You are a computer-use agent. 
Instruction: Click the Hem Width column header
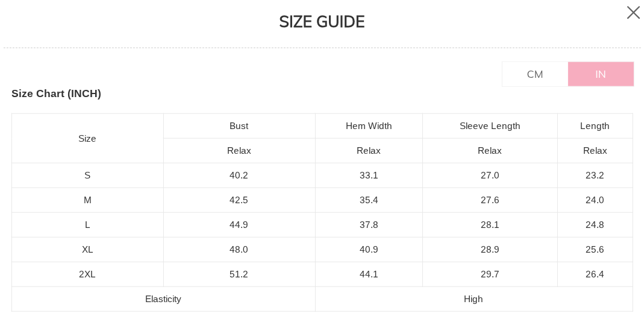coord(369,126)
